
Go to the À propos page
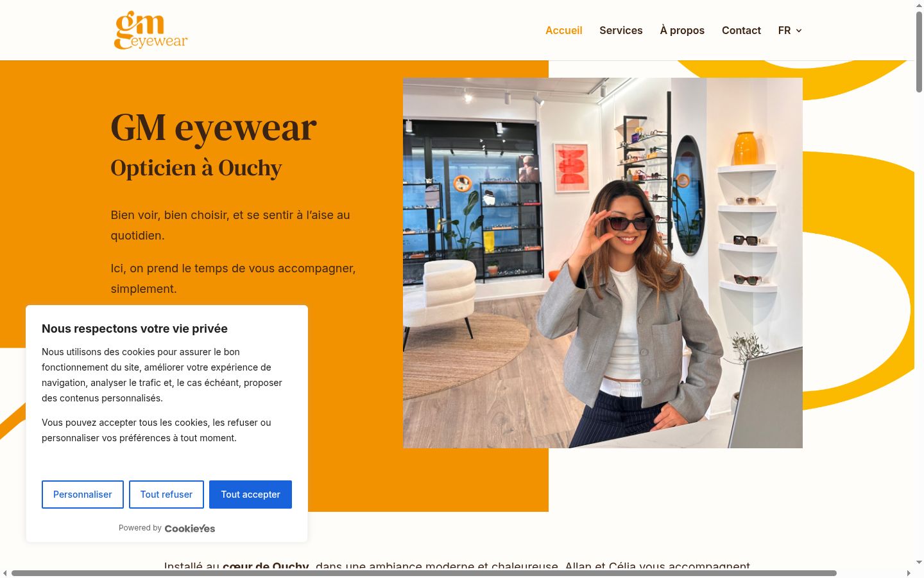(682, 30)
